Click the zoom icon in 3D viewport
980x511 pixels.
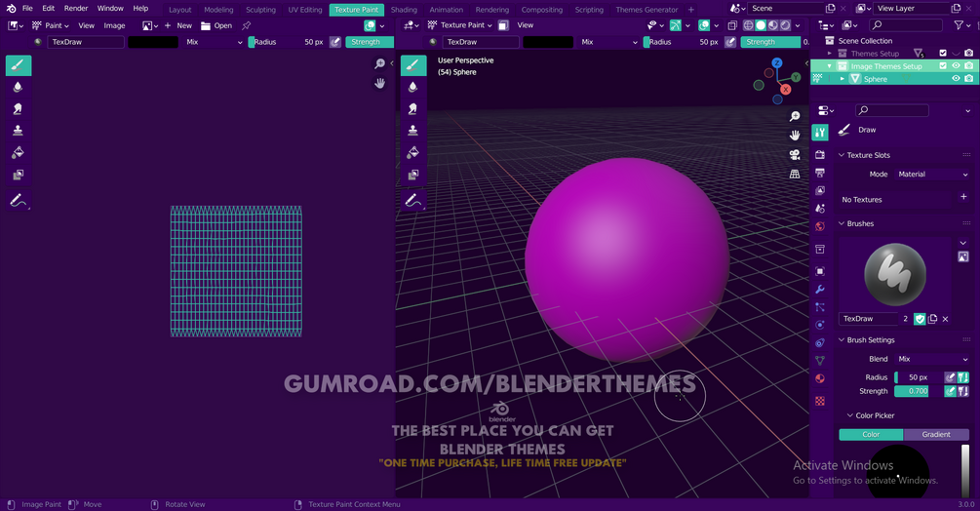coord(795,116)
